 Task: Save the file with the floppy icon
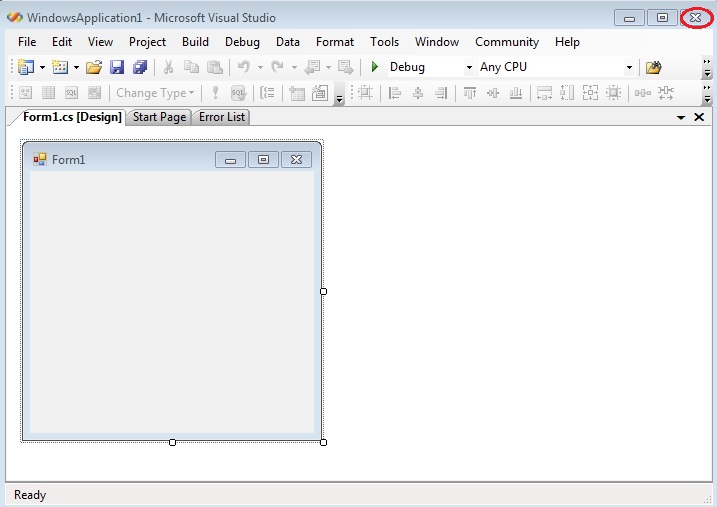(x=117, y=67)
